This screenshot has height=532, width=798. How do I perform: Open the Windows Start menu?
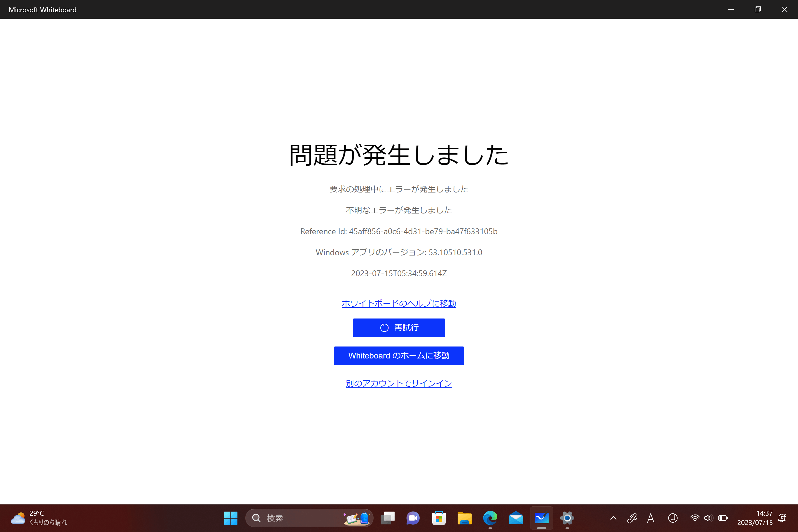click(x=231, y=518)
